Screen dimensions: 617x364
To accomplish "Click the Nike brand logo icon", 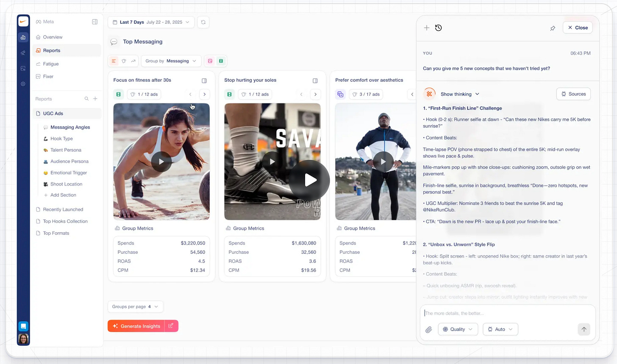I will click(x=23, y=21).
